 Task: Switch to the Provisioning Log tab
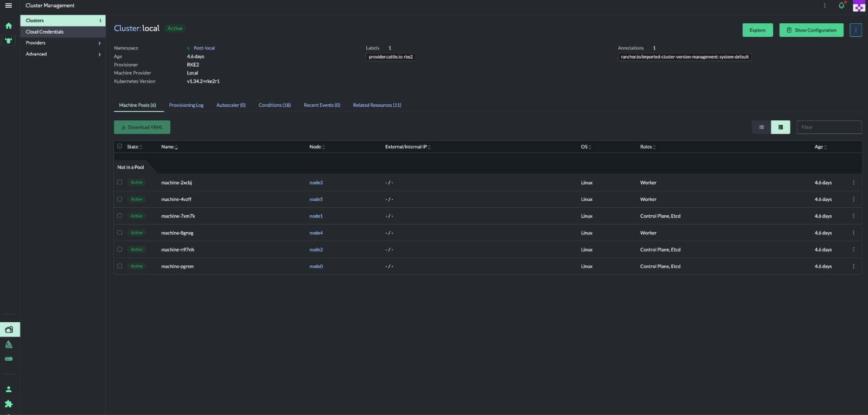tap(186, 105)
